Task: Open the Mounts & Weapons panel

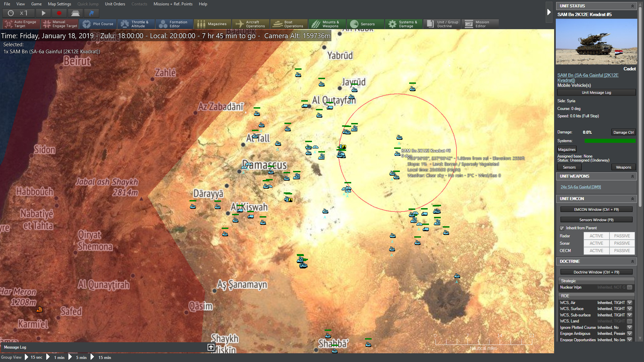Action: [x=327, y=24]
